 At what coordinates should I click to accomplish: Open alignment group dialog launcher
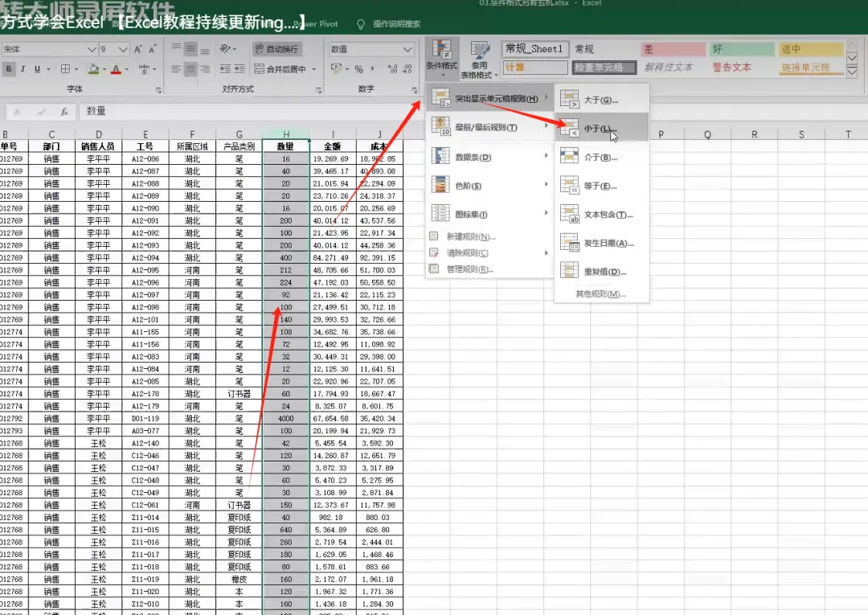tap(319, 90)
